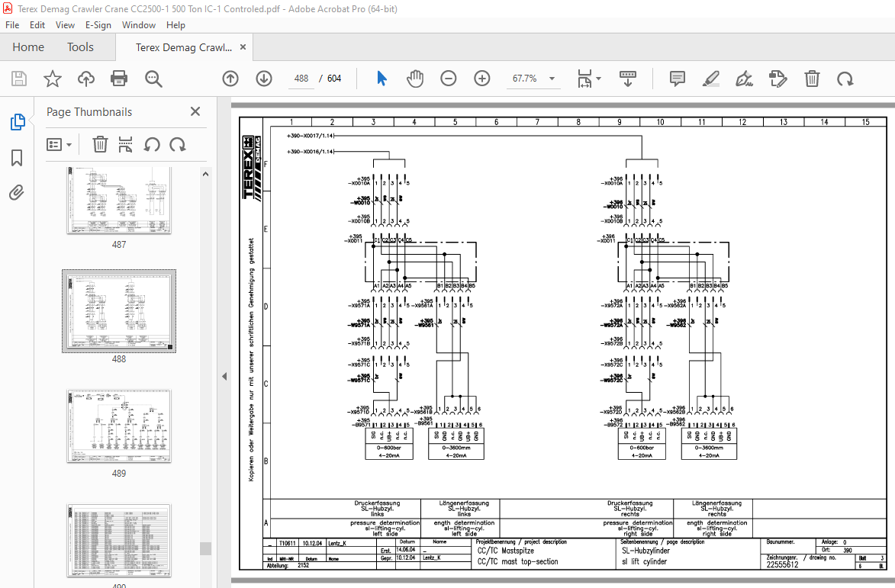Add a sticky note comment
This screenshot has width=895, height=588.
point(677,78)
